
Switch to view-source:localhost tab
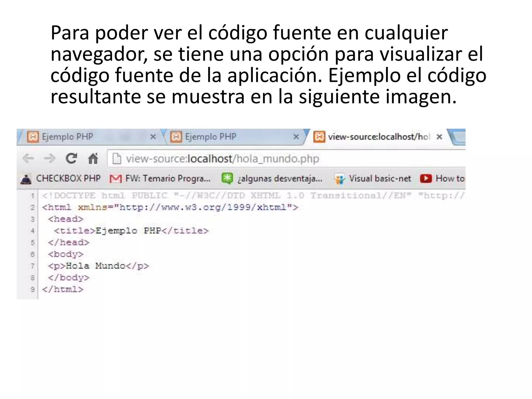point(378,137)
